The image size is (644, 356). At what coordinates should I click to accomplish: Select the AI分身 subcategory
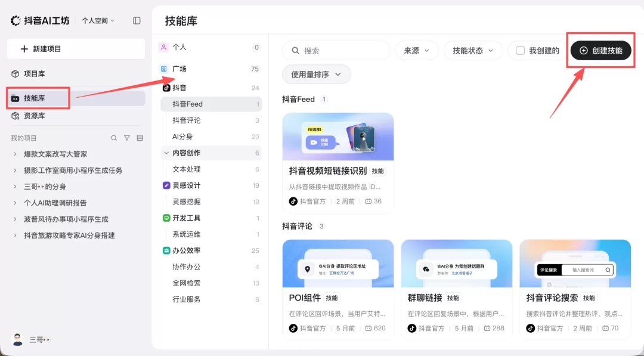(211, 137)
